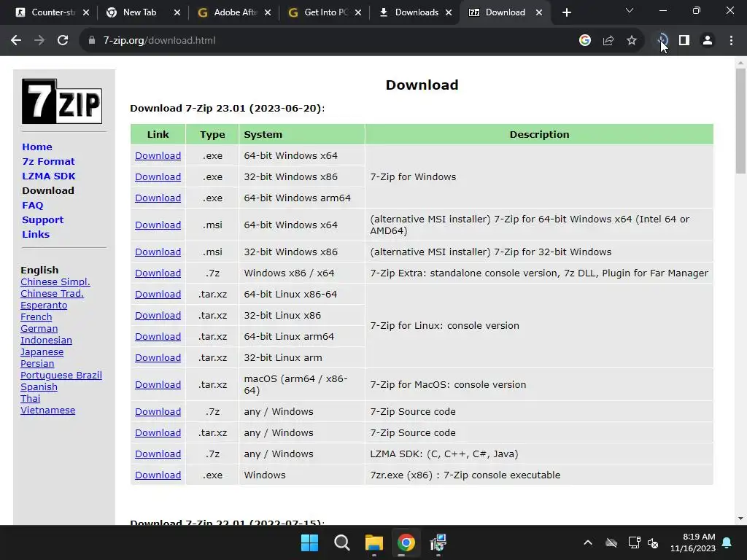Download 64-bit Linux arm64 tar.xz
Screen dimensions: 747x560
(158, 337)
